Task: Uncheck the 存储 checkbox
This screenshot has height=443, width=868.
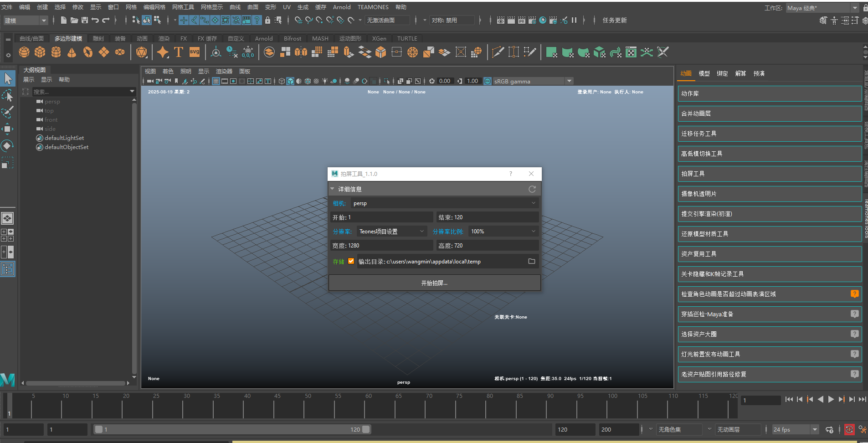Action: [351, 261]
